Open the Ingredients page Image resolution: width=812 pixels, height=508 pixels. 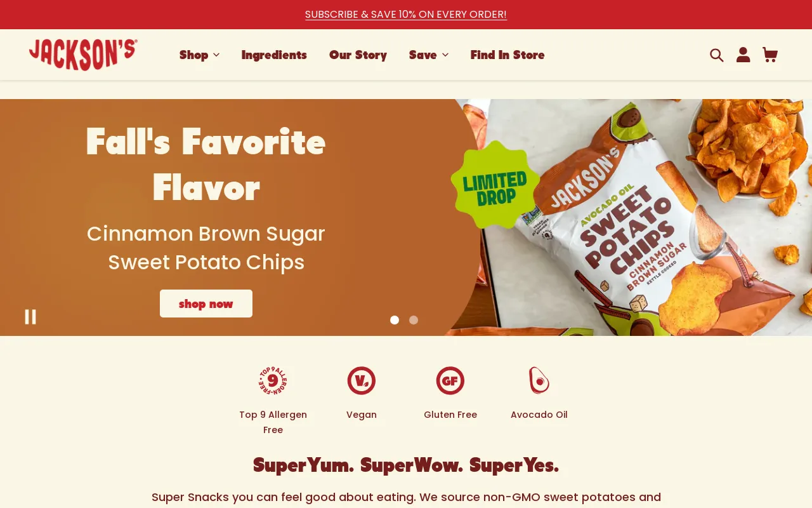click(274, 55)
